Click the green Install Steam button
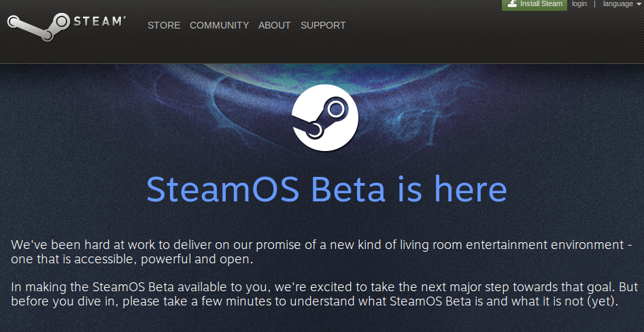This screenshot has width=644, height=332. [535, 5]
